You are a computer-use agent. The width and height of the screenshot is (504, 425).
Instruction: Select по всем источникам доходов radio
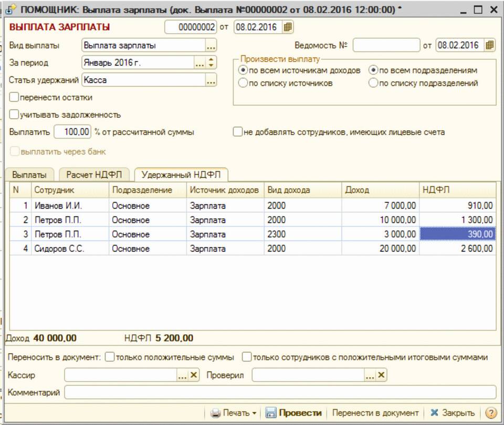coord(243,70)
